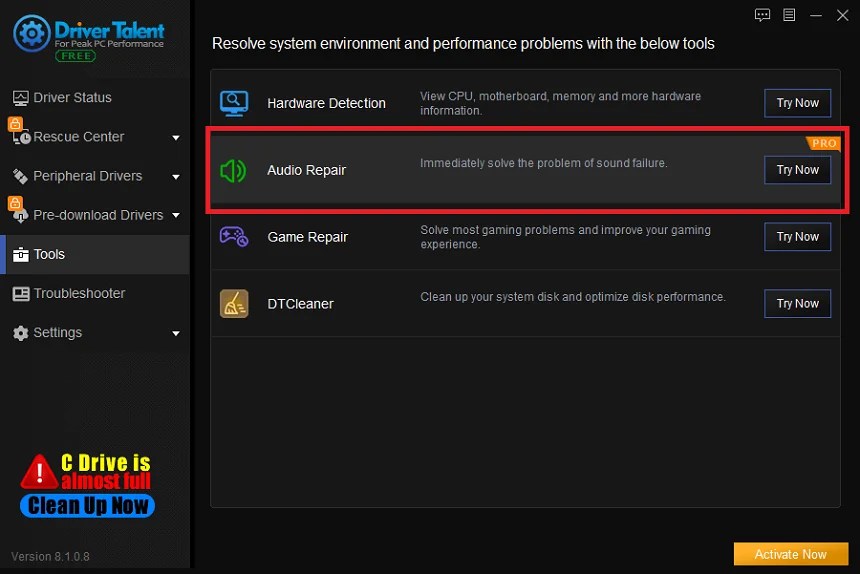Click the Driver Talent gear logo
Screen dimensions: 860x574
[x=31, y=33]
